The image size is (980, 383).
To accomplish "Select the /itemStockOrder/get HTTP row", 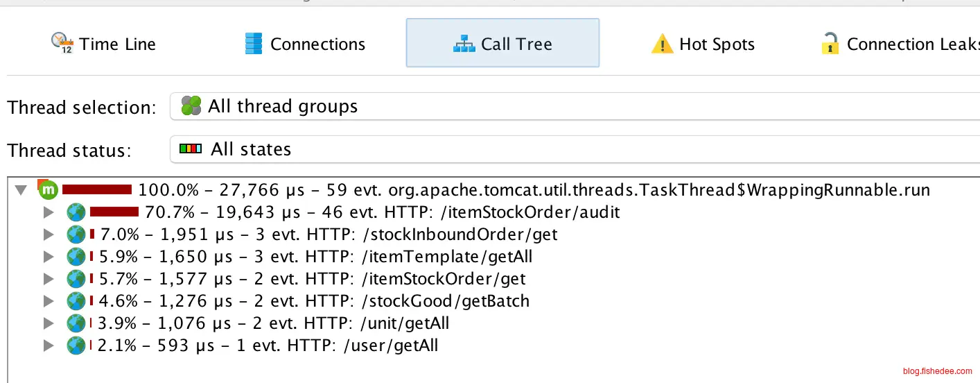I will [312, 279].
